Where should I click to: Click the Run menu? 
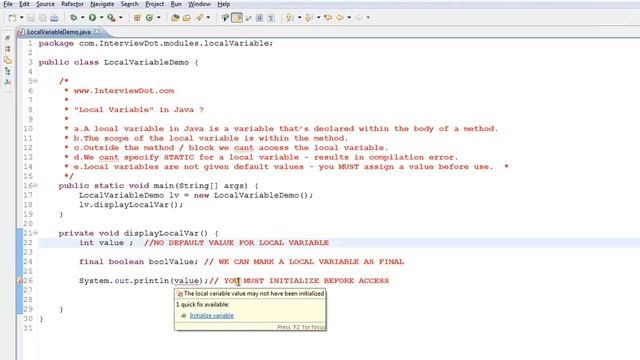pyautogui.click(x=176, y=4)
